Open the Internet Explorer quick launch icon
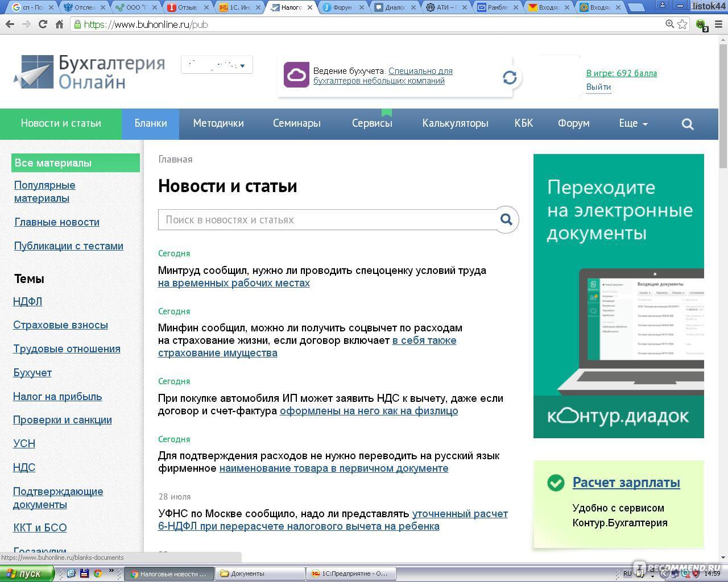The width and height of the screenshot is (728, 582). (x=71, y=573)
